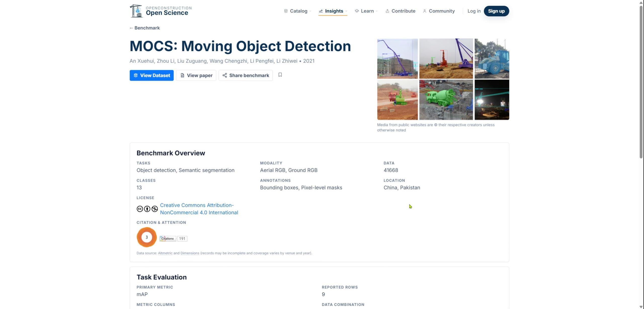Open the View paper button
Image resolution: width=644 pixels, height=309 pixels.
pos(196,75)
